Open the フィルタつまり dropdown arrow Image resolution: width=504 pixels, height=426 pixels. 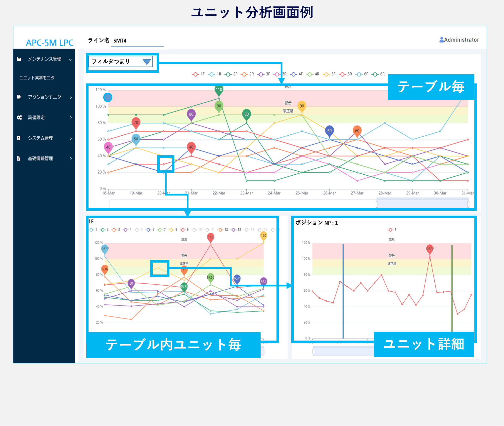147,62
